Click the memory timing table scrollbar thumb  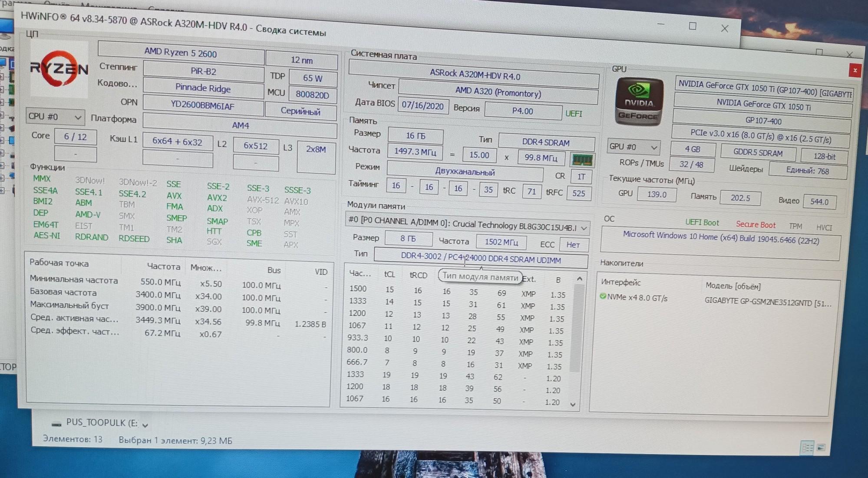[576, 329]
